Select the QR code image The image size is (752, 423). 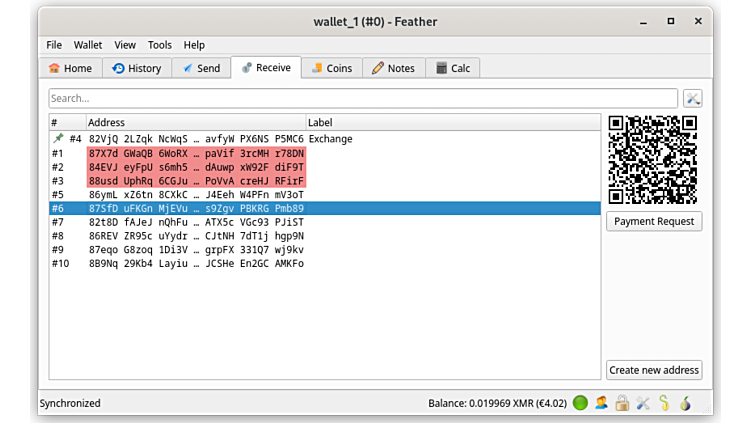653,159
